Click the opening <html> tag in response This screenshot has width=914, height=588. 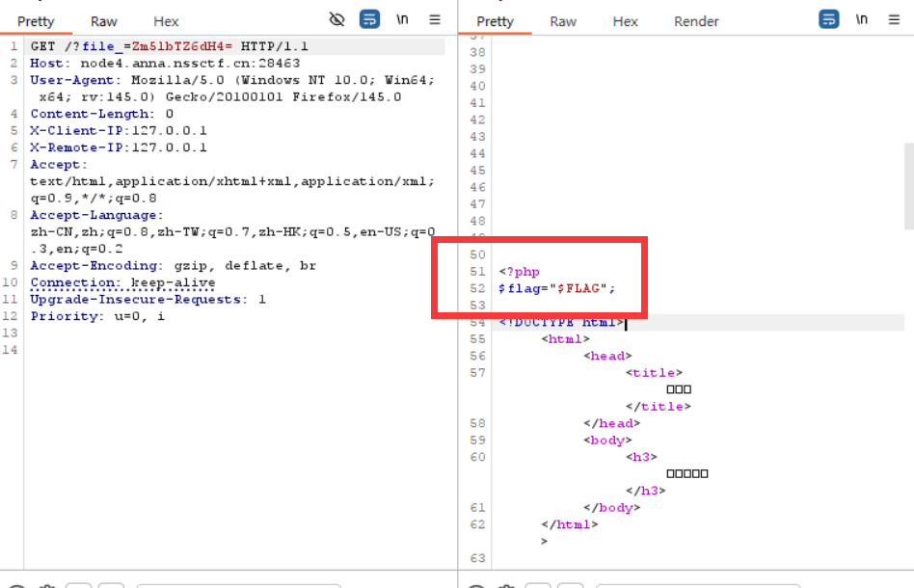coord(565,339)
